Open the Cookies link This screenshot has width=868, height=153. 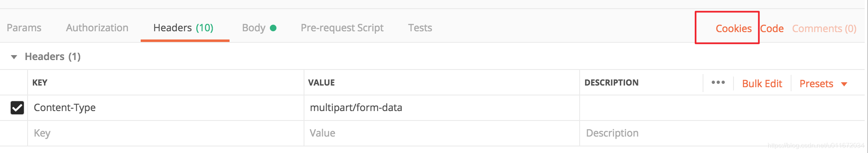[x=733, y=28]
